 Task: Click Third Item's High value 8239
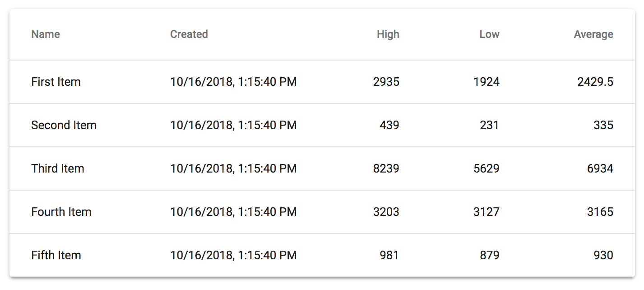(x=386, y=168)
